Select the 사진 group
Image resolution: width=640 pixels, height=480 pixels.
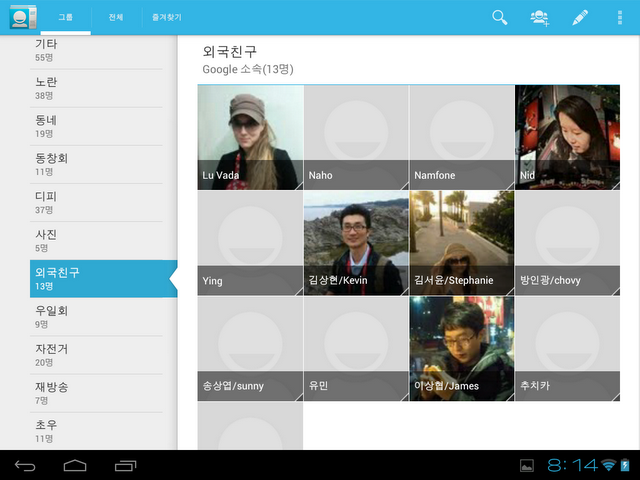pyautogui.click(x=96, y=241)
